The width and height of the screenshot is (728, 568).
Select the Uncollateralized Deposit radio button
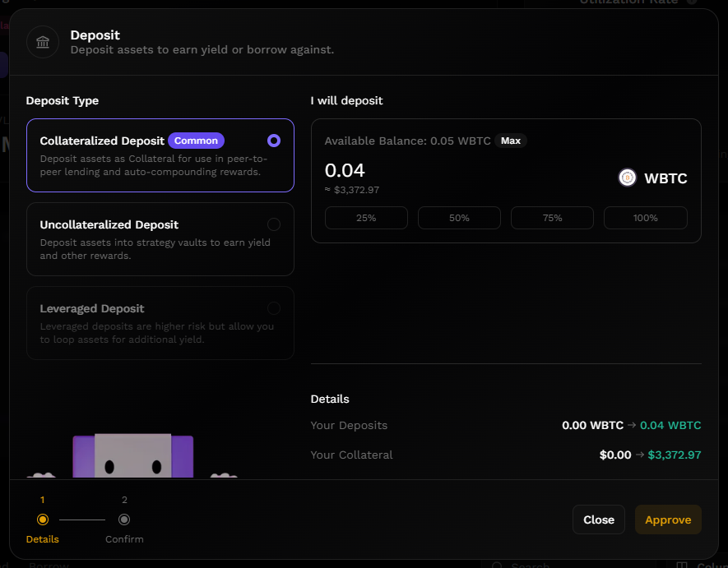[x=274, y=224]
